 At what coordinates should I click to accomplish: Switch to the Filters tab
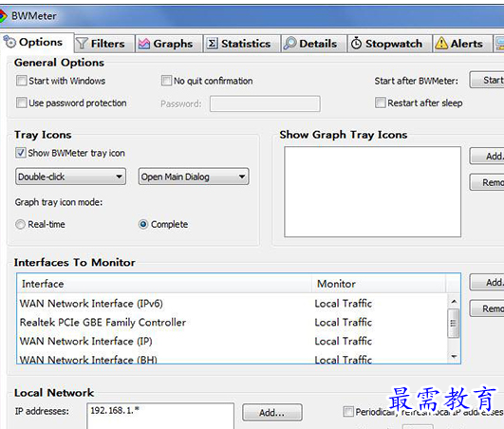point(104,44)
